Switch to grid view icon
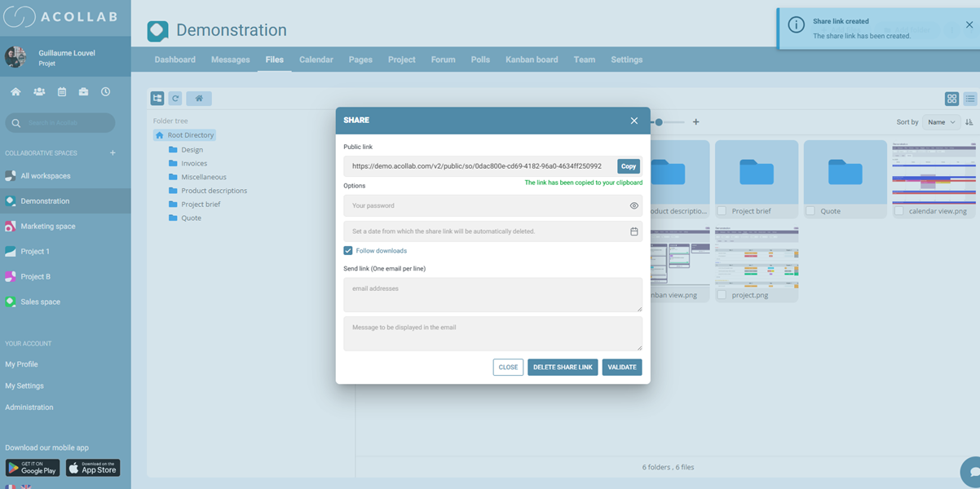Viewport: 980px width, 489px height. (x=951, y=99)
